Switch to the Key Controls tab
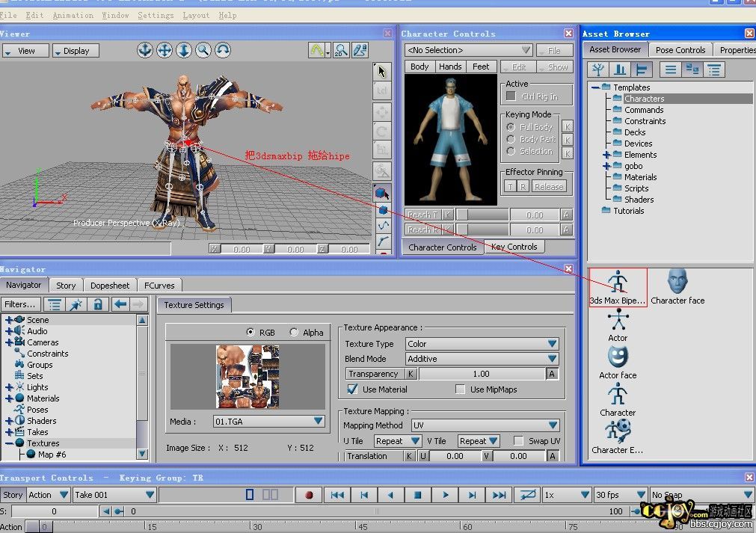Image resolution: width=756 pixels, height=533 pixels. (514, 247)
